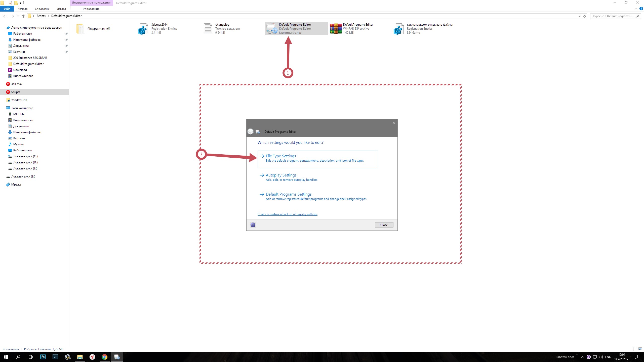Select Мрежа in navigation pane

[16, 185]
